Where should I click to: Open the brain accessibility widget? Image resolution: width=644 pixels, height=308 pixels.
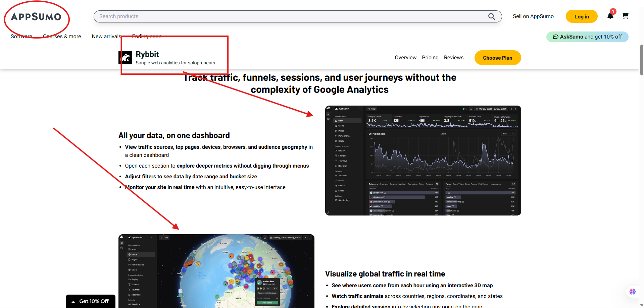[633, 292]
